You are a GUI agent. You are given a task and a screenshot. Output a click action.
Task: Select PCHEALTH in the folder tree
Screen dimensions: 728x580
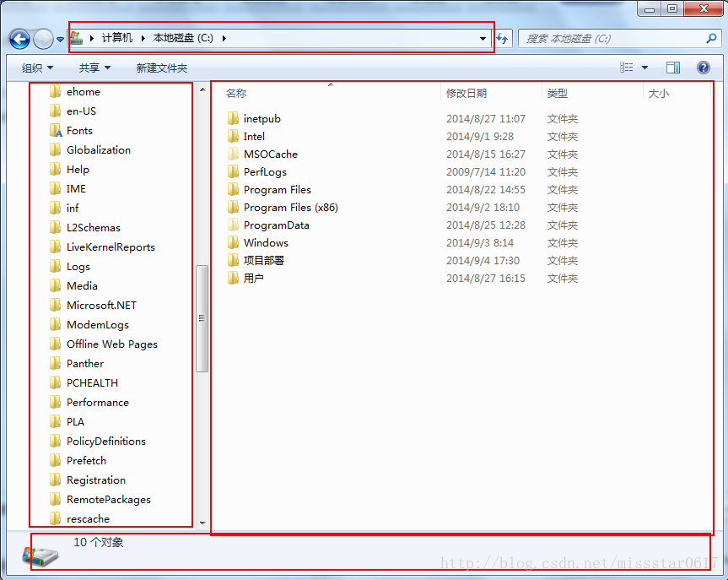click(x=92, y=383)
